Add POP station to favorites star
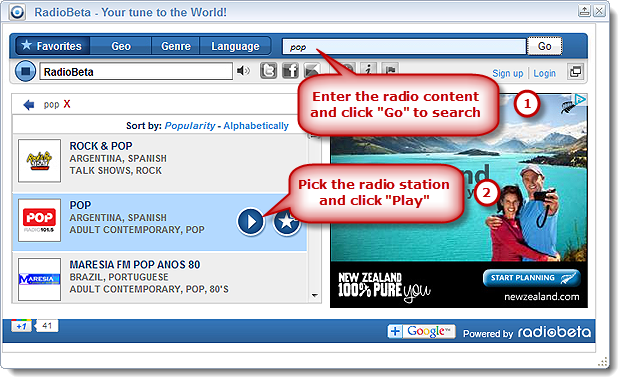 click(x=286, y=222)
